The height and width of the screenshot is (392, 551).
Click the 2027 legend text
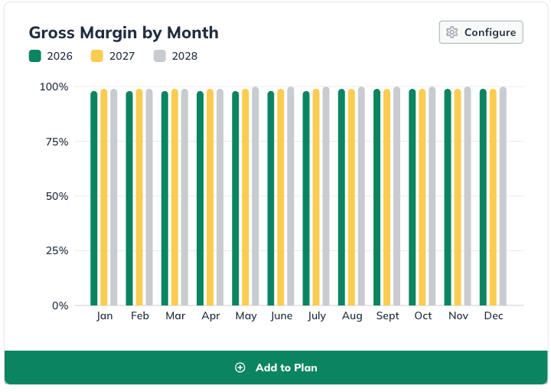click(x=122, y=56)
